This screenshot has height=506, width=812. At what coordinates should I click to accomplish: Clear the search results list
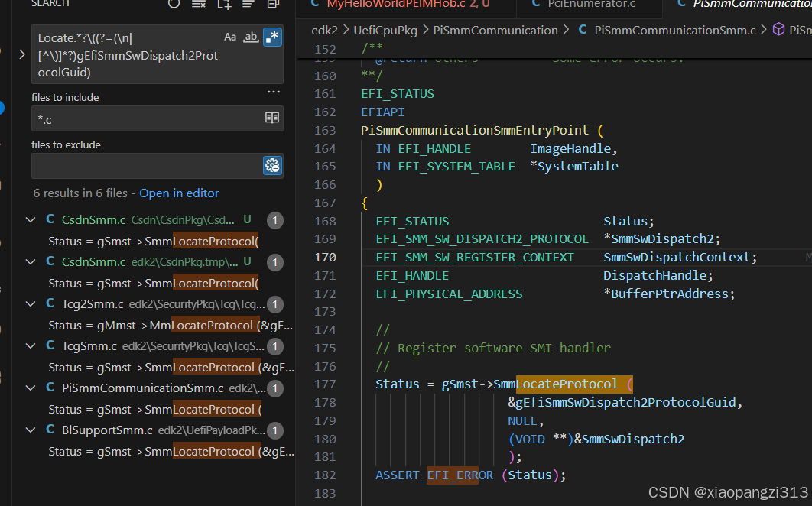(199, 4)
